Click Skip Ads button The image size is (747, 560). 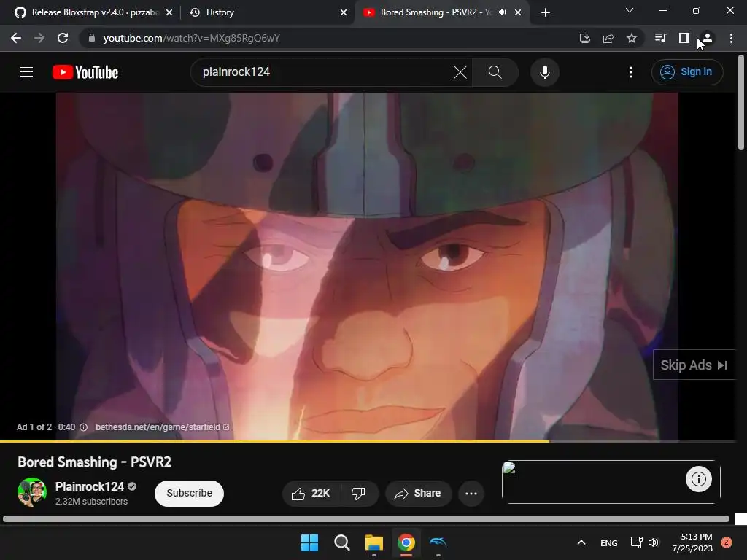[x=694, y=365]
